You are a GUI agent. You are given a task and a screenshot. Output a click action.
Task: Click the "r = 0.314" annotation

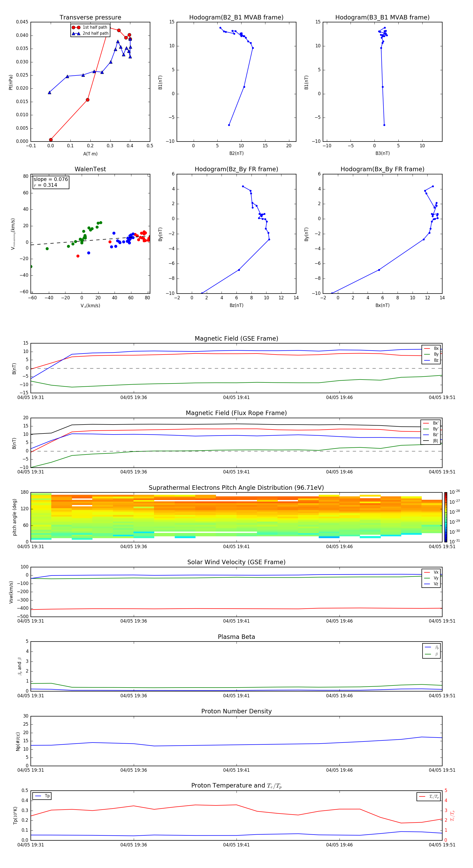coord(45,185)
